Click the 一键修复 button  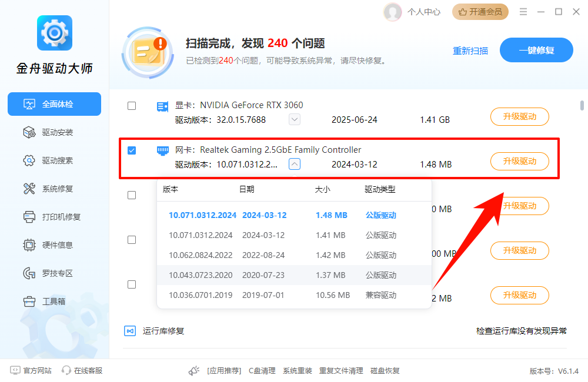pyautogui.click(x=536, y=50)
